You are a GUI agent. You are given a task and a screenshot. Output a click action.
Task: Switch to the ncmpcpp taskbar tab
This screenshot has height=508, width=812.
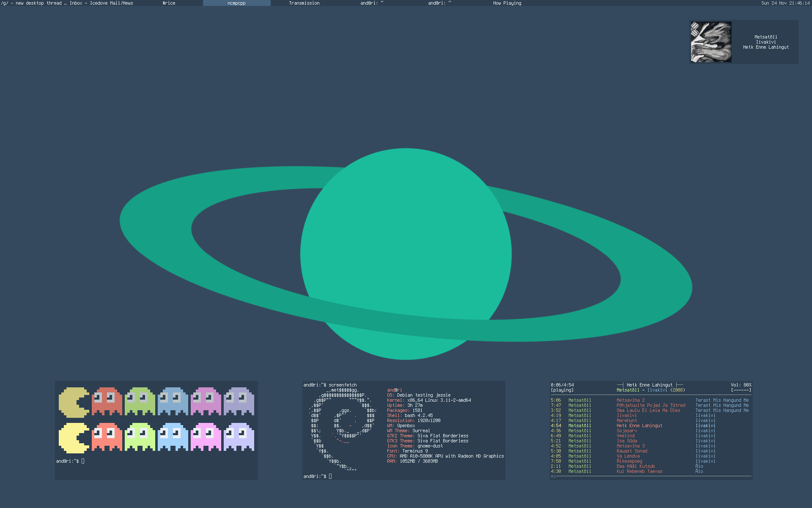(236, 3)
